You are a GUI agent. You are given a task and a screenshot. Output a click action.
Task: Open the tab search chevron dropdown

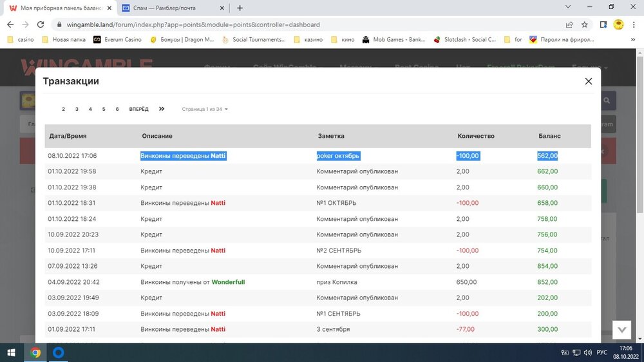(568, 7)
